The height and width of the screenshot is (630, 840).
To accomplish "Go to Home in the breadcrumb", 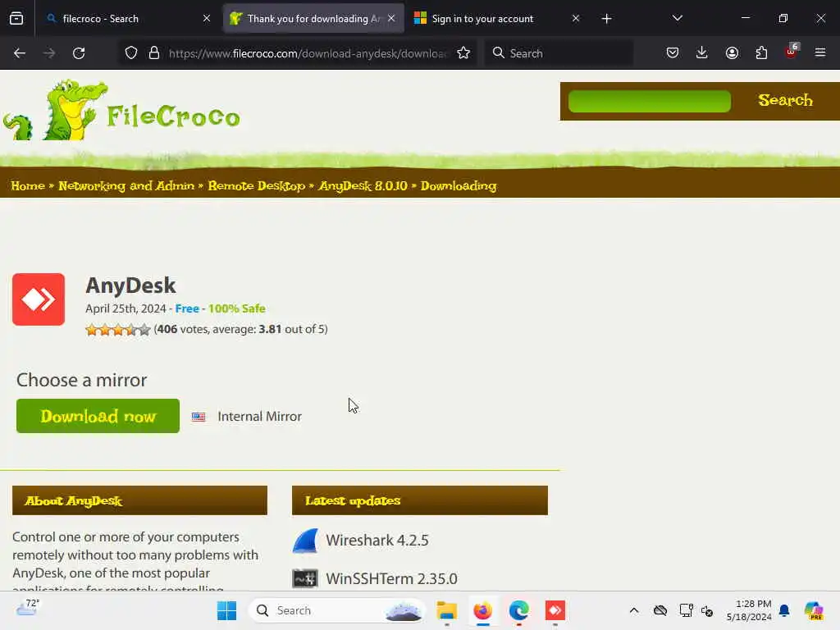I will coord(28,186).
